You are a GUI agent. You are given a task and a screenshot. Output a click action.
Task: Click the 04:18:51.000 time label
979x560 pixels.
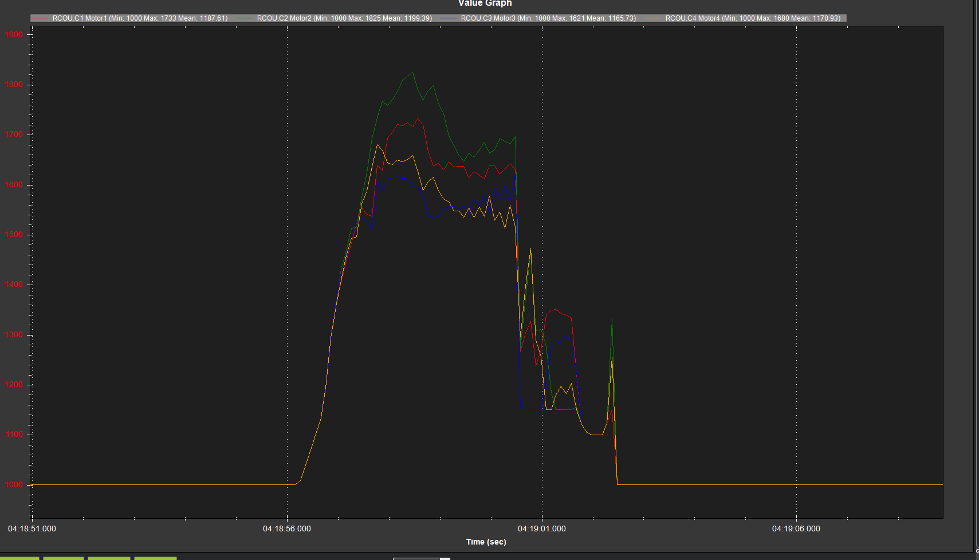(32, 529)
